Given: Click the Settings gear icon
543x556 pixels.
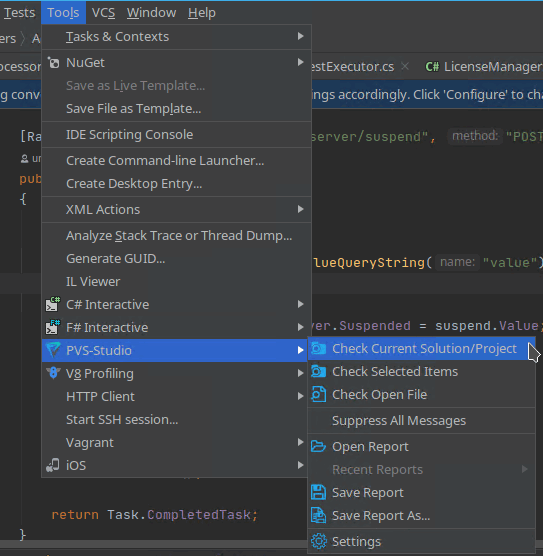Looking at the screenshot, I should point(318,541).
